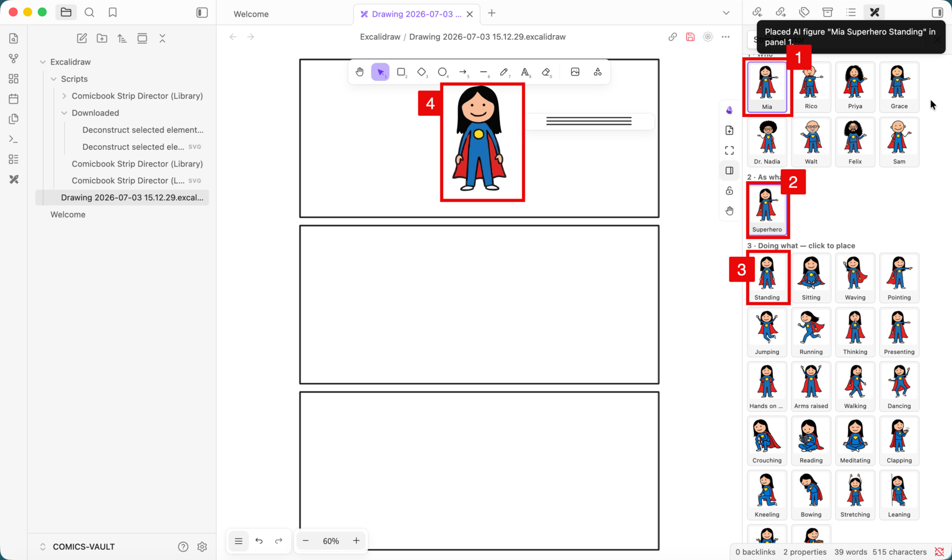Zoom in on the canvas

coord(356,540)
